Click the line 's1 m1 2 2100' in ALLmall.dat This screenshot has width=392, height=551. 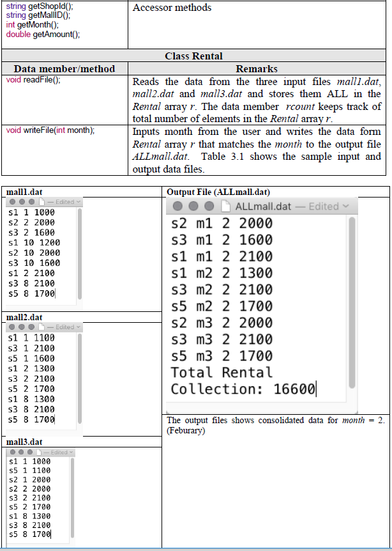click(222, 256)
